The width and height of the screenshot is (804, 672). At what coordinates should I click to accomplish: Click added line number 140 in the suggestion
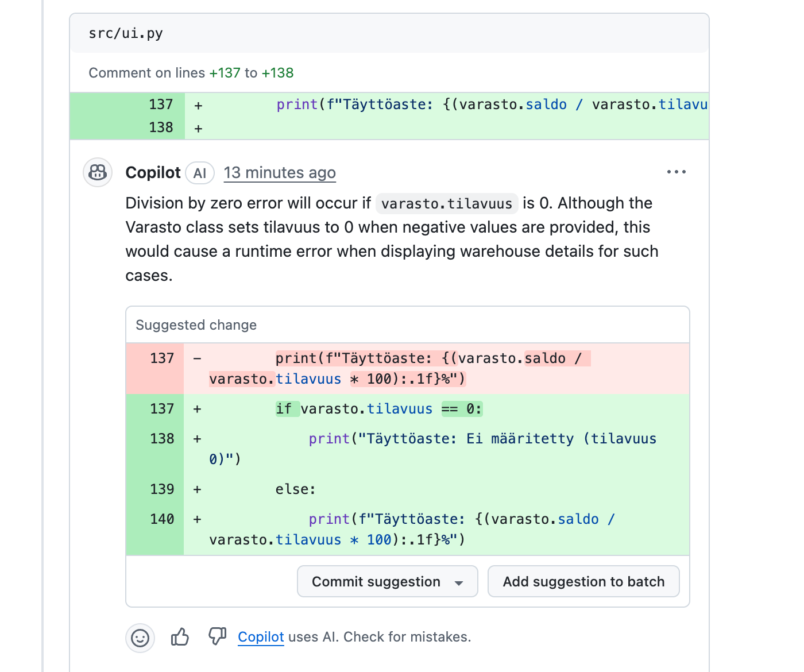click(x=162, y=519)
